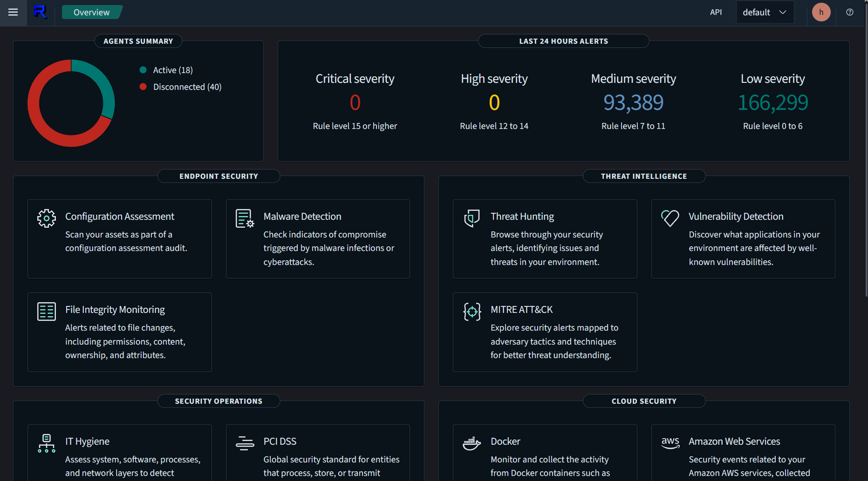
Task: Expand the default tenant dropdown
Action: tap(764, 12)
